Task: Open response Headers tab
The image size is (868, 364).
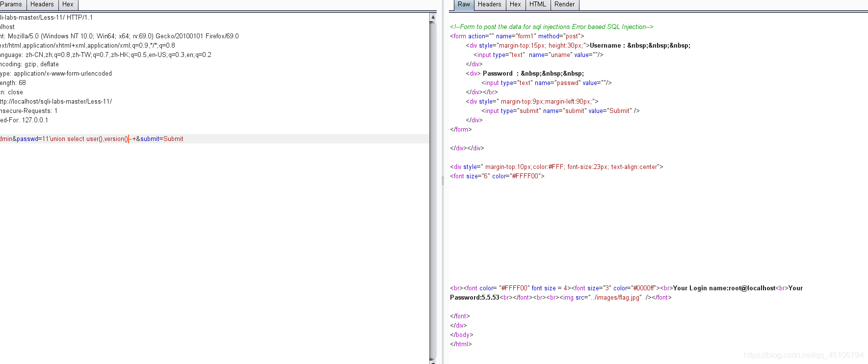Action: pyautogui.click(x=490, y=4)
